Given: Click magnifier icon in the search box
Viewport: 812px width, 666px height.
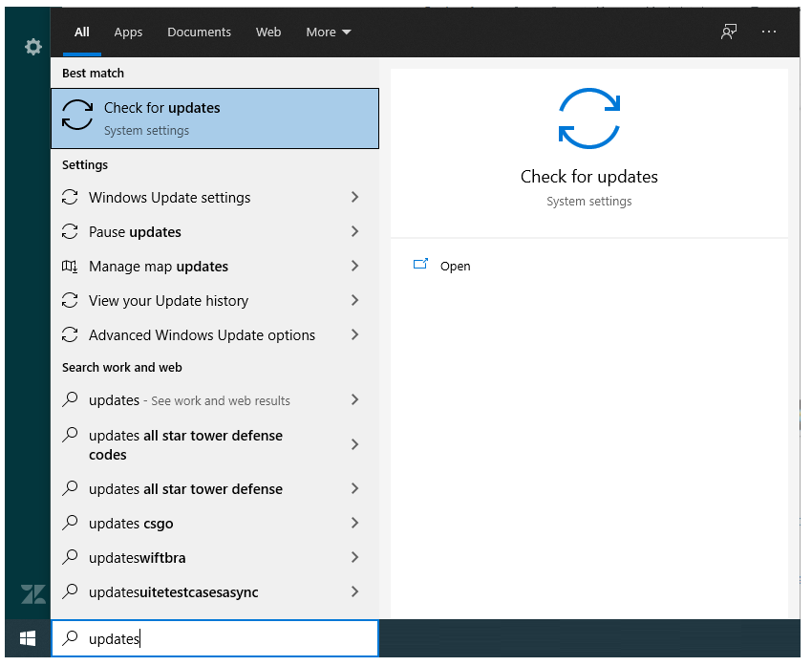Looking at the screenshot, I should 70,638.
